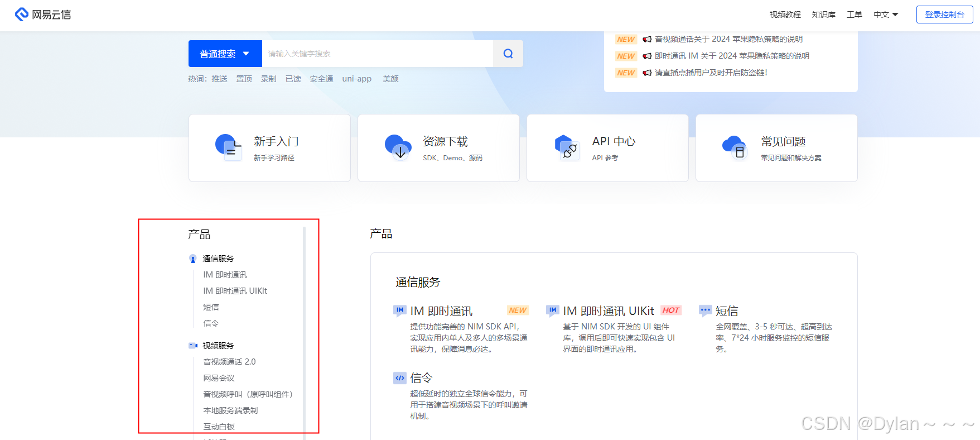
Task: Click the 新手入门 card icon
Action: pyautogui.click(x=228, y=147)
